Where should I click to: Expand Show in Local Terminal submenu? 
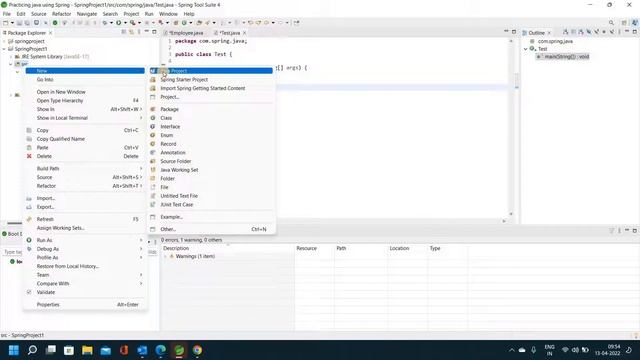[85, 118]
